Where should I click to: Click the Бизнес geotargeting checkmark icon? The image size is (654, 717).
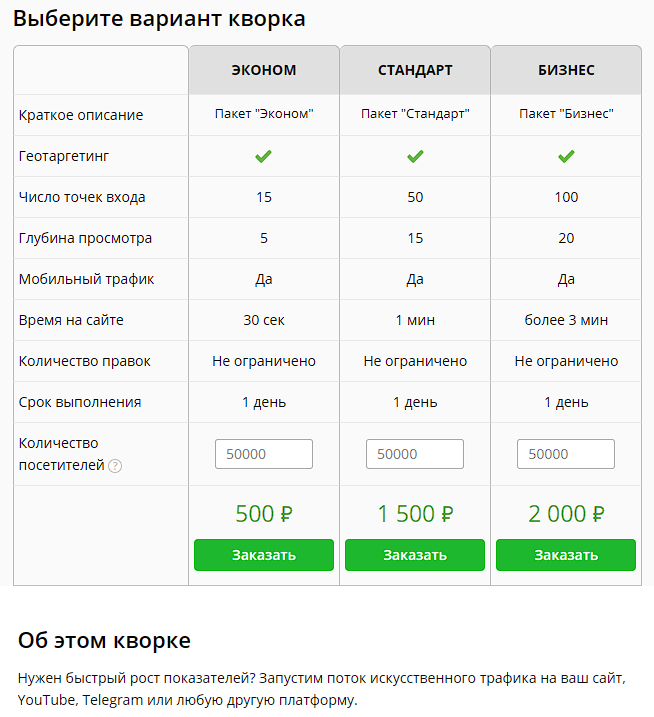tap(566, 156)
